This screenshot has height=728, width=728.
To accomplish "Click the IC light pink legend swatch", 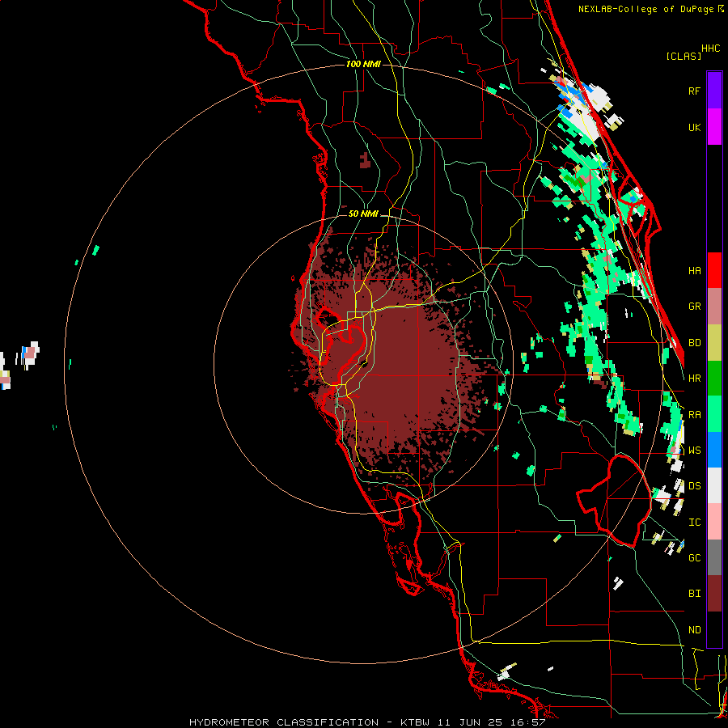I will point(714,522).
